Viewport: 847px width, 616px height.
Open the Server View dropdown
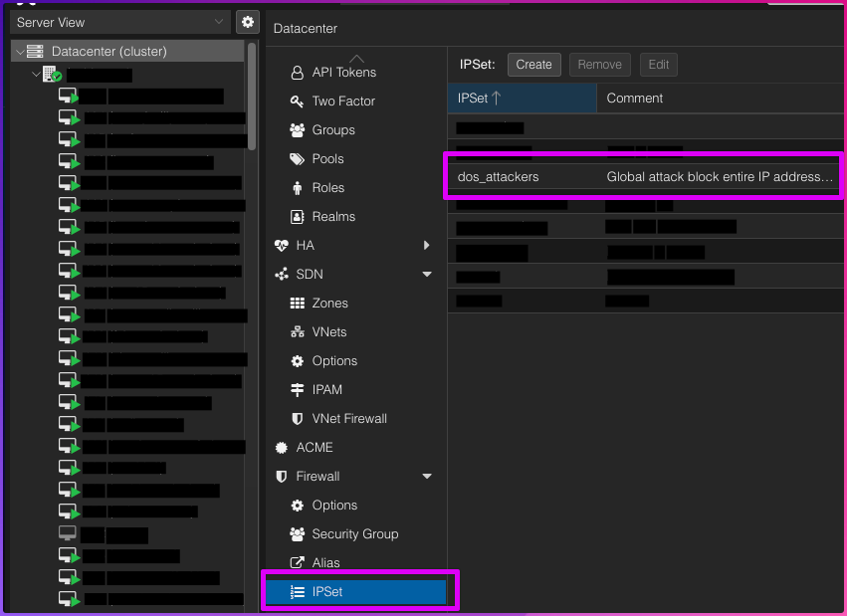[119, 22]
